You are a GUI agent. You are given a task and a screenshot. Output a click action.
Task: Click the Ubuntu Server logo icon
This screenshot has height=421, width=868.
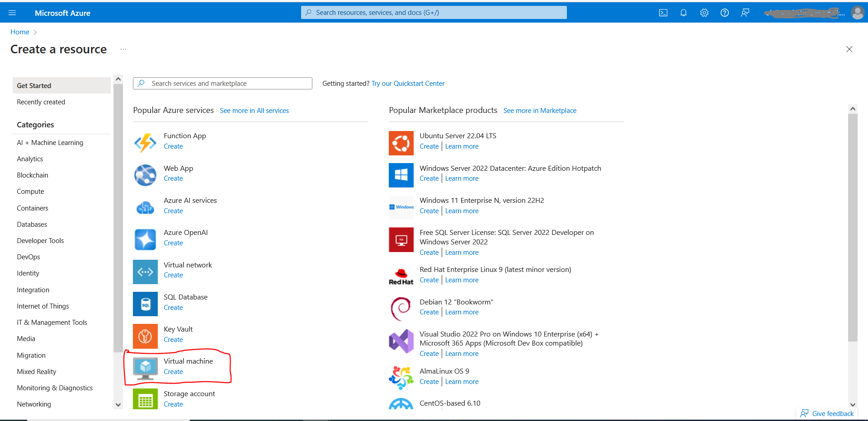pyautogui.click(x=401, y=143)
